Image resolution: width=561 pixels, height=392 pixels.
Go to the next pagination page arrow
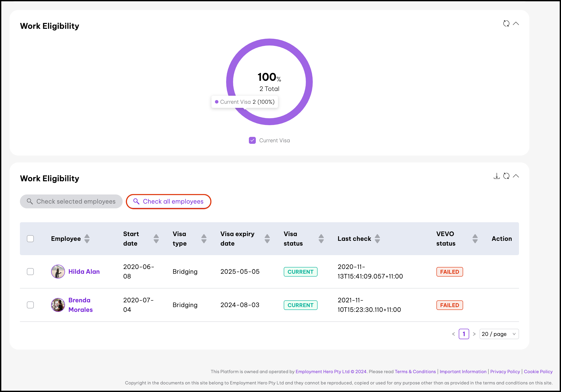(x=474, y=334)
